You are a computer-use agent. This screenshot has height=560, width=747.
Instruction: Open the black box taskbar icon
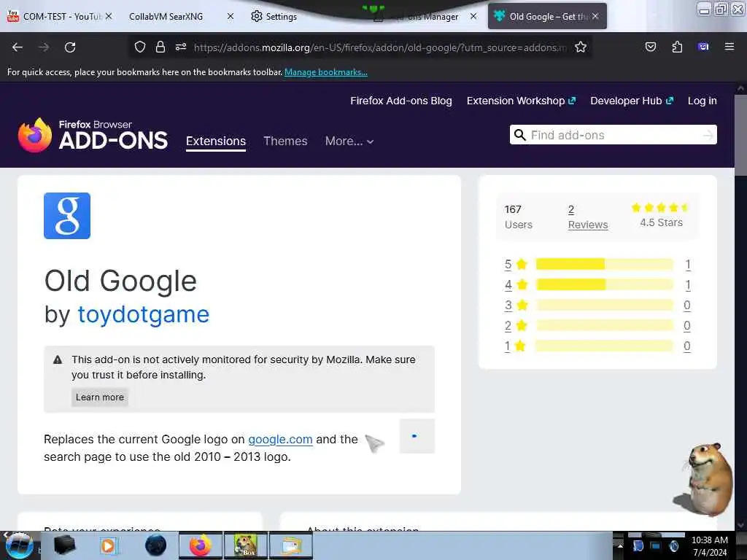pyautogui.click(x=65, y=545)
